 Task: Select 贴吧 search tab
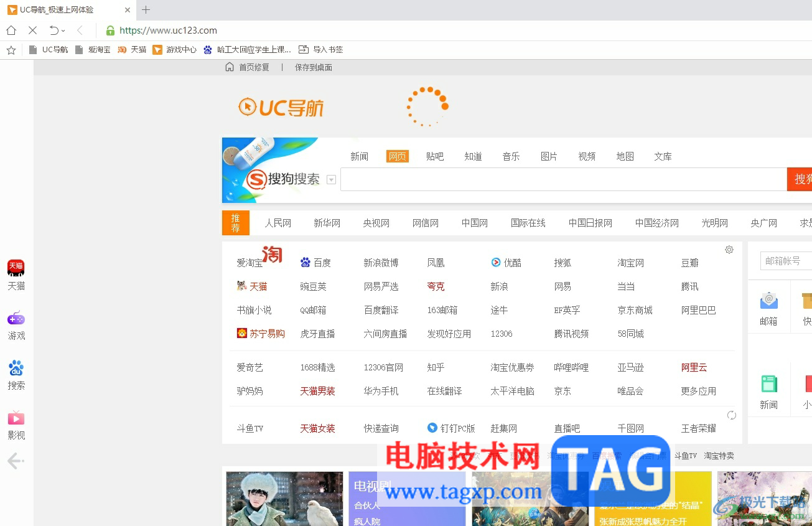[435, 156]
